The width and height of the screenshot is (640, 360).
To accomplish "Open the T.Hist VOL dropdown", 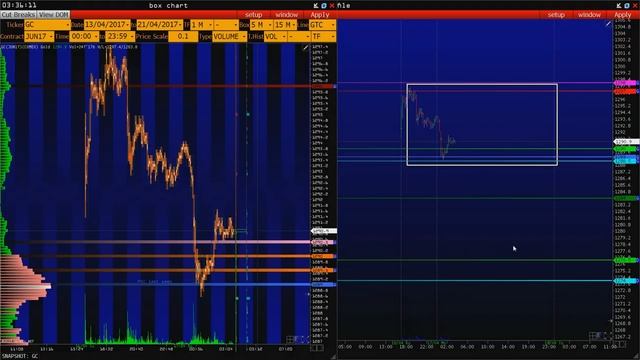I will (x=275, y=36).
